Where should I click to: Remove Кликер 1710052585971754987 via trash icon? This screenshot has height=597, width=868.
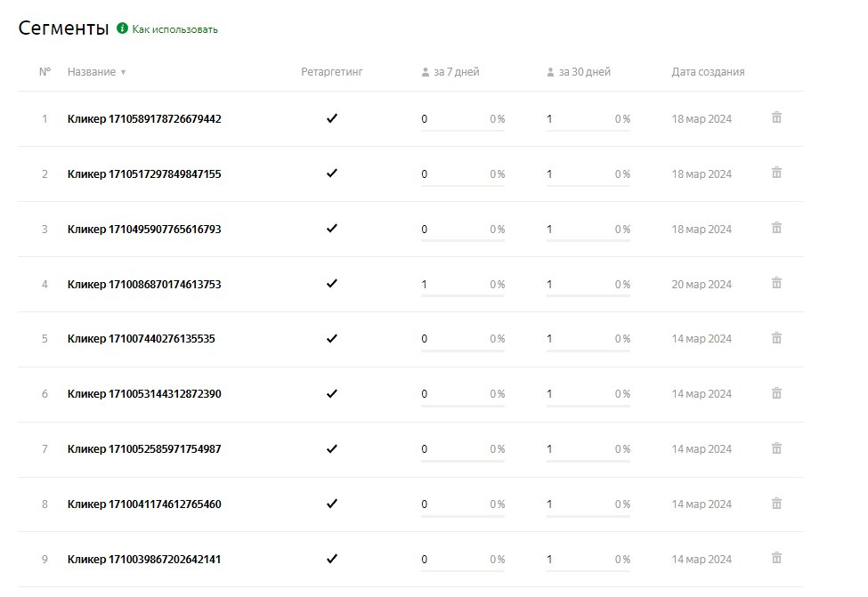(776, 448)
